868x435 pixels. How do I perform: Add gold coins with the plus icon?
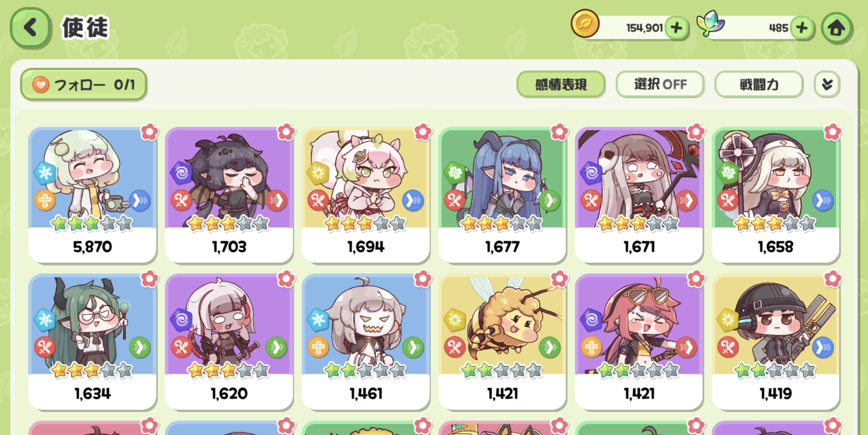point(676,28)
